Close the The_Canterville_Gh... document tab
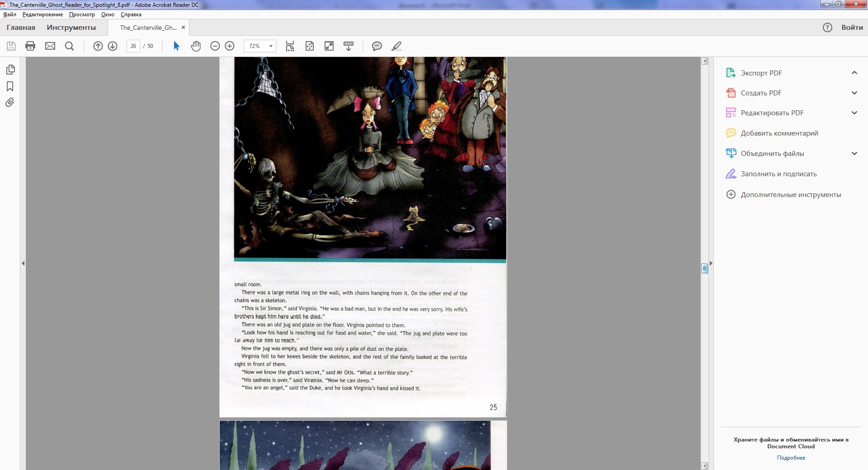868x470 pixels. [x=183, y=28]
